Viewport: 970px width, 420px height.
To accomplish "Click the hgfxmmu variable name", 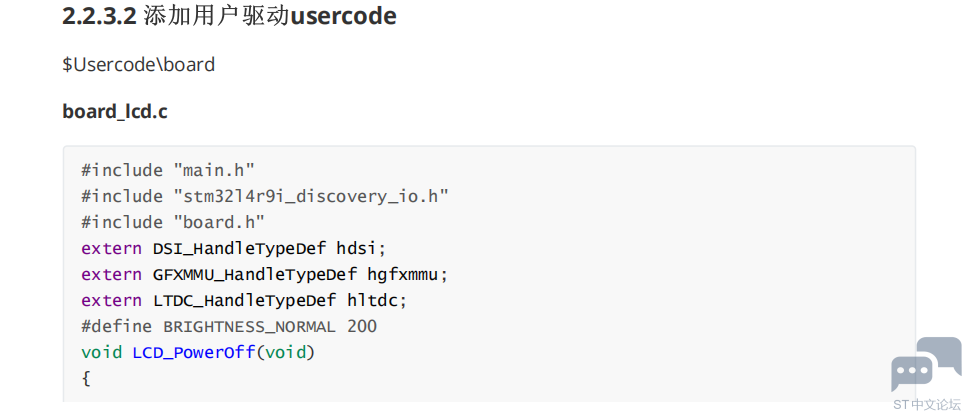I will point(403,274).
